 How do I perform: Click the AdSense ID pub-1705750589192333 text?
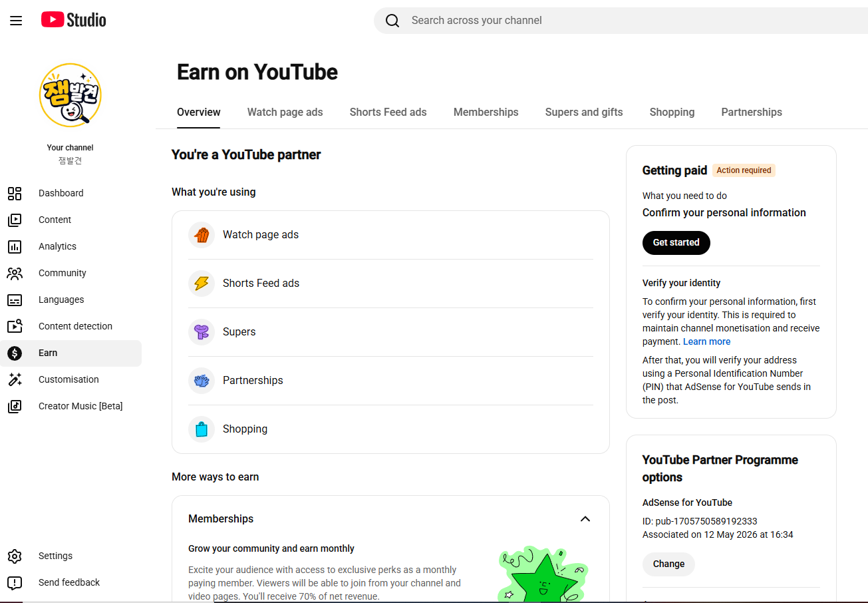click(700, 521)
